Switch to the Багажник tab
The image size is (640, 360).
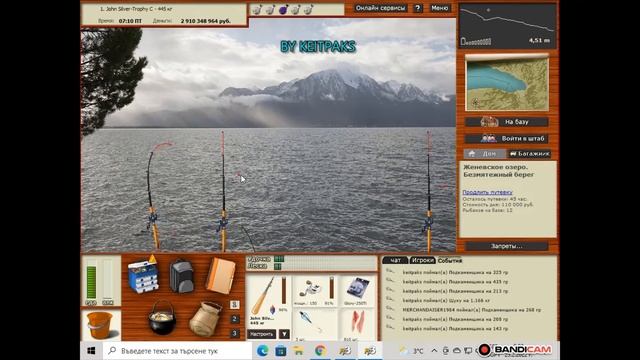coord(529,153)
